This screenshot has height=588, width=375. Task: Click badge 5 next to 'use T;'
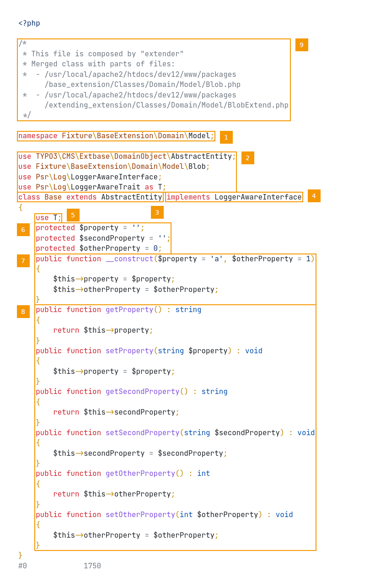point(73,215)
